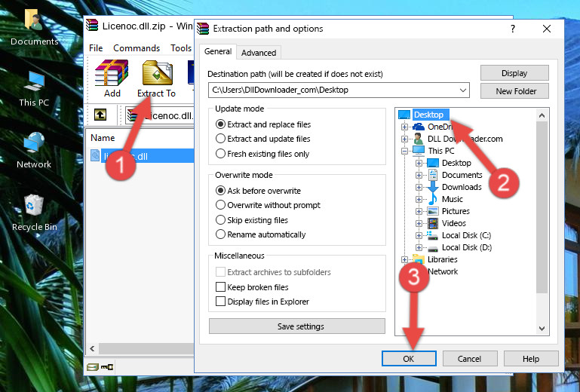Viewport: 580px width, 392px height.
Task: Click WinRAR horizontal scrollbar left arrow
Action: (x=92, y=348)
